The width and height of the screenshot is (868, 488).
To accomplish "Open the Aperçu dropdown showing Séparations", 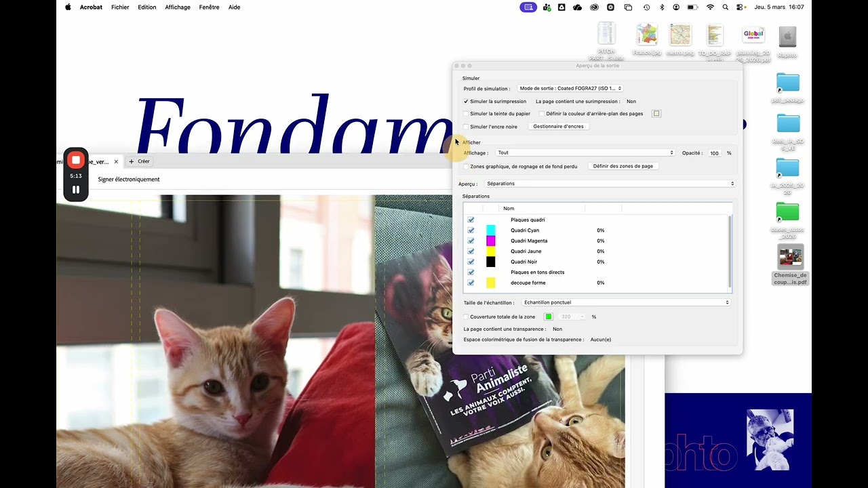I will coord(610,184).
